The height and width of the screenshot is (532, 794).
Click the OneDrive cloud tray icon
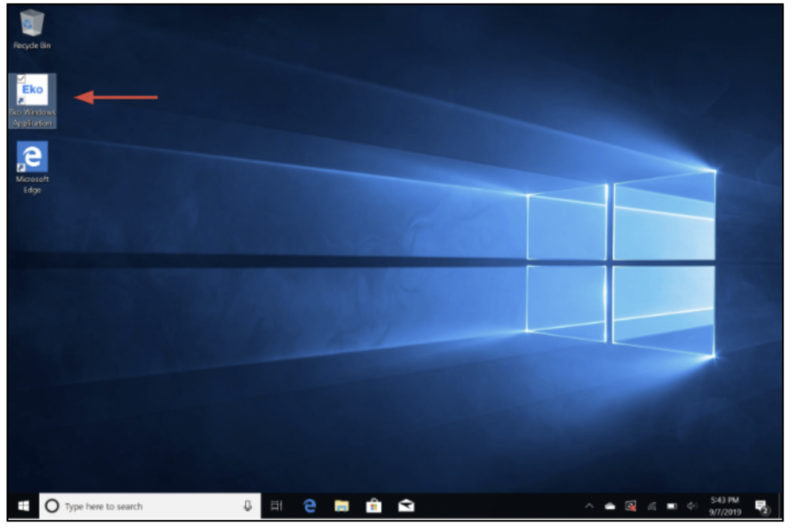(610, 506)
